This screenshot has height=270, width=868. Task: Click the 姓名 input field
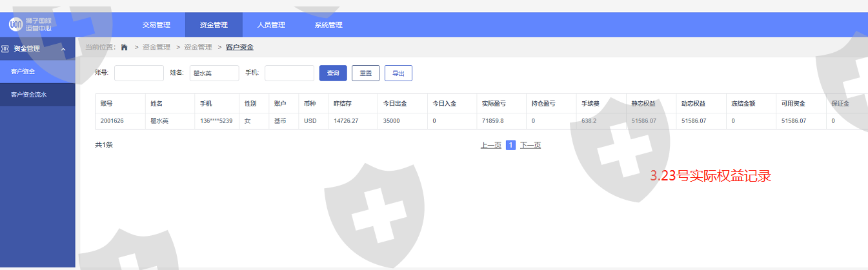(x=214, y=73)
